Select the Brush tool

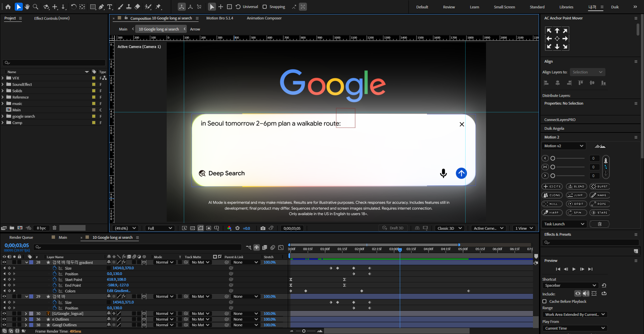[120, 7]
